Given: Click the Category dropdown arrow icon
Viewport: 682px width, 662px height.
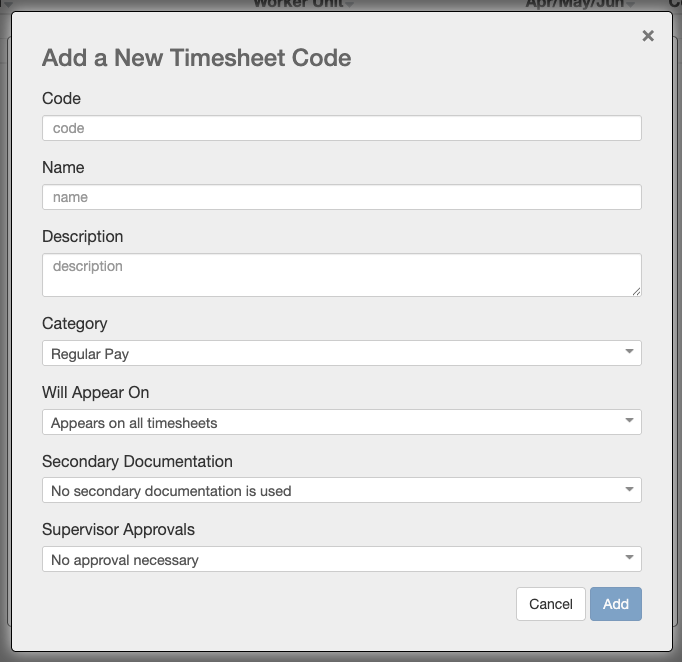Looking at the screenshot, I should (629, 353).
